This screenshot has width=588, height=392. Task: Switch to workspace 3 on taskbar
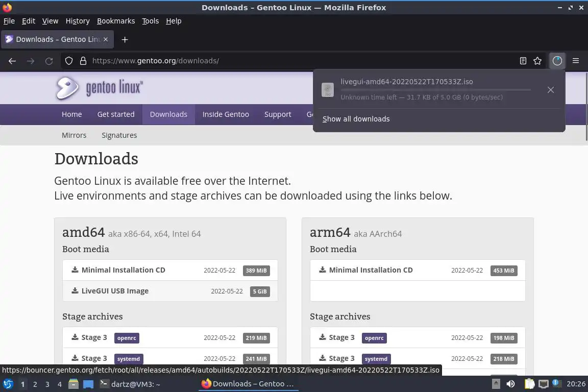pos(47,384)
